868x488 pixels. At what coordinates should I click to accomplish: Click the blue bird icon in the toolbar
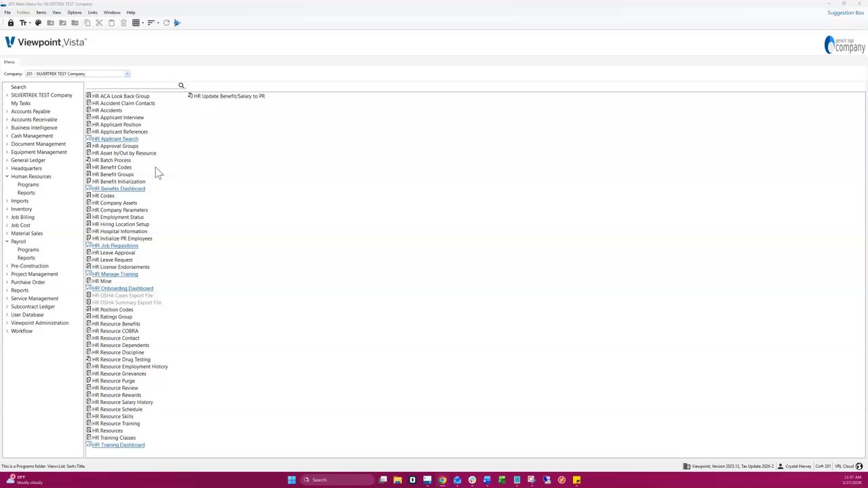(x=177, y=23)
